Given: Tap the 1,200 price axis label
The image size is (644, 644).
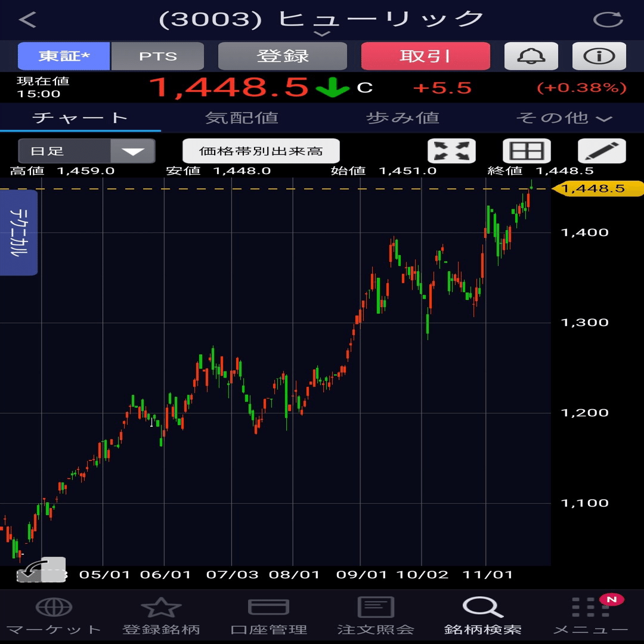Looking at the screenshot, I should tap(584, 413).
